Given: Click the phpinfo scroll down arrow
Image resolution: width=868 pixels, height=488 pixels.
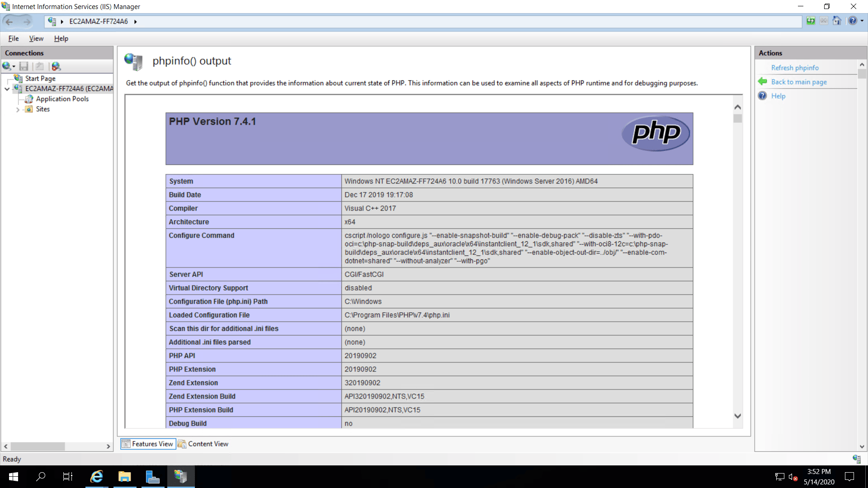Looking at the screenshot, I should pos(738,416).
